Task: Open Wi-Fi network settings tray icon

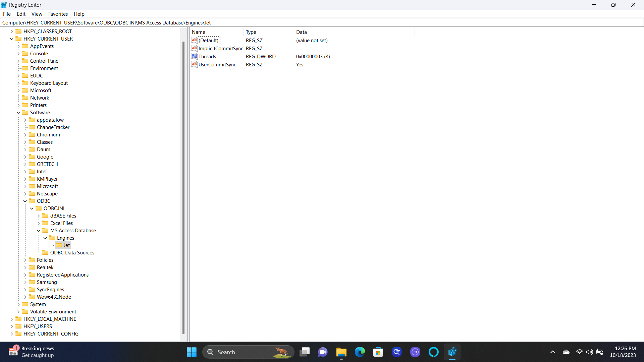Action: tap(579, 352)
